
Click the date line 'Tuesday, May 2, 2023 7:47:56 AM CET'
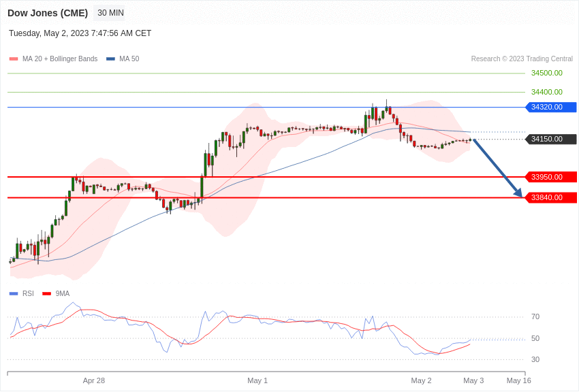[80, 33]
